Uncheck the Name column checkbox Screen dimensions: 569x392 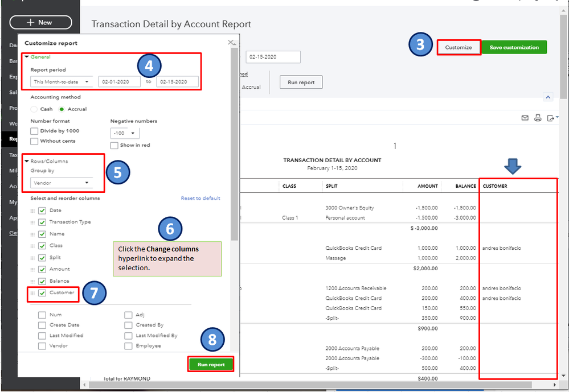(42, 234)
